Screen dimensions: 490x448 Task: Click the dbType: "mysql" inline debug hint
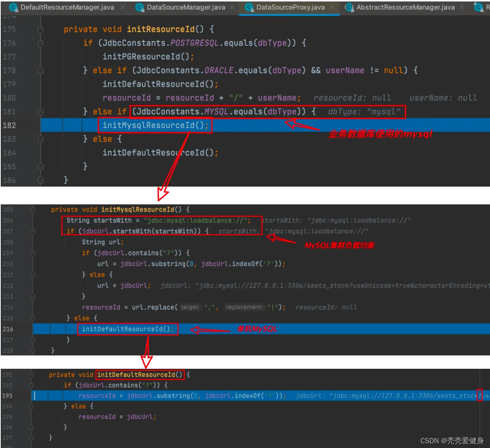364,111
